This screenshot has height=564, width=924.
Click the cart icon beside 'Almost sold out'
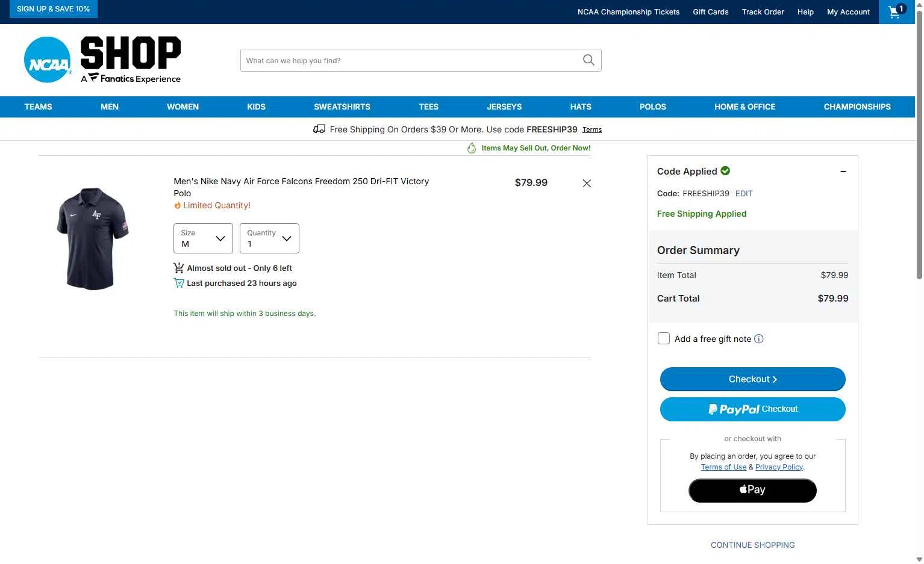coord(179,268)
